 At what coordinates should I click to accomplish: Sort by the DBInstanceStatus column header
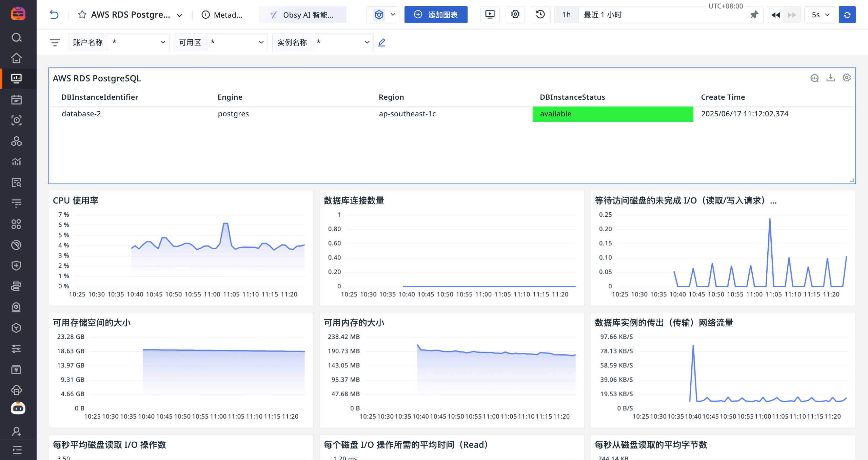572,97
